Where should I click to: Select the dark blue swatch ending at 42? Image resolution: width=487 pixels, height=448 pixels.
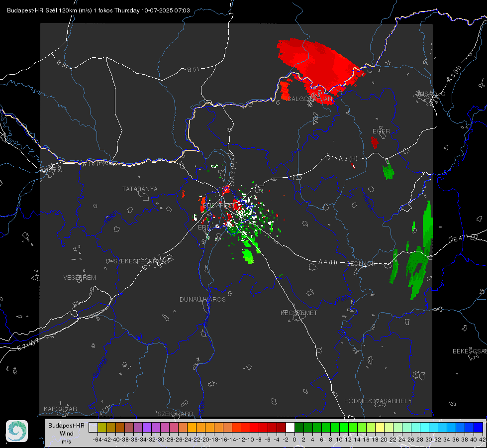pyautogui.click(x=479, y=427)
